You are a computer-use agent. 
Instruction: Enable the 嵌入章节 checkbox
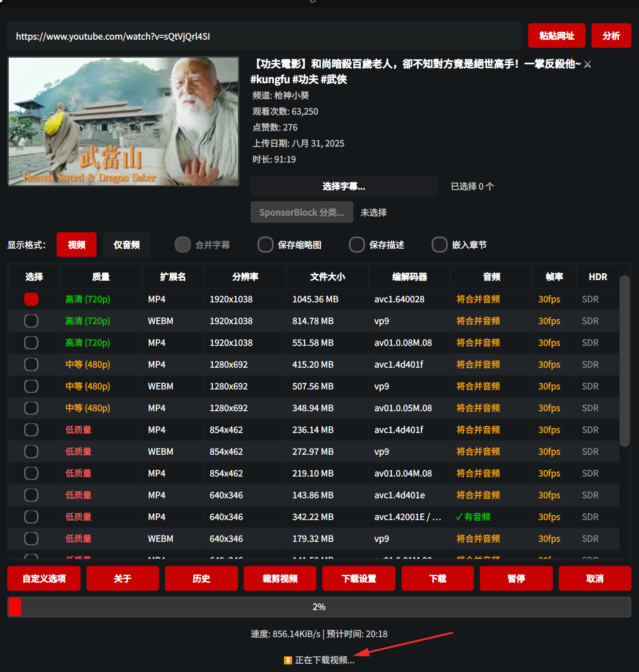[x=440, y=245]
